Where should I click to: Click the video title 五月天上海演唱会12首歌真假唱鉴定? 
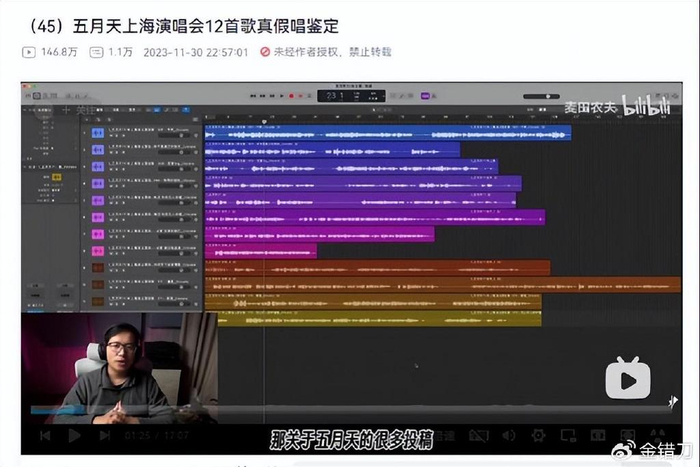(206, 26)
